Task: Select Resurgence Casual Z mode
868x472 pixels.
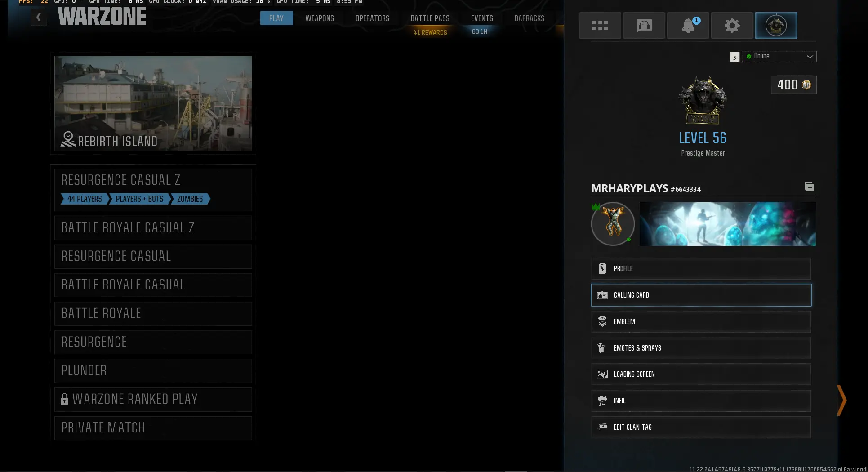Action: pyautogui.click(x=153, y=180)
